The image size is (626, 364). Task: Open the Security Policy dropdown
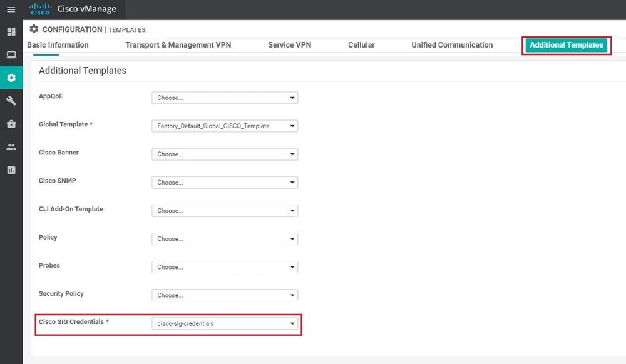click(225, 295)
